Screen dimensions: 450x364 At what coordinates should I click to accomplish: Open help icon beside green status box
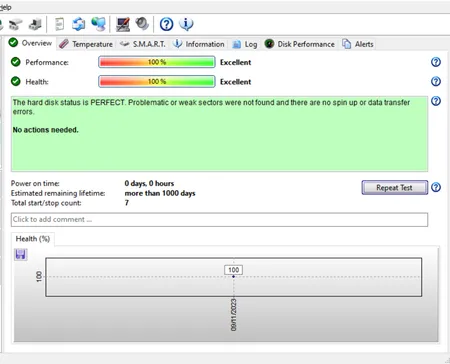tap(436, 101)
